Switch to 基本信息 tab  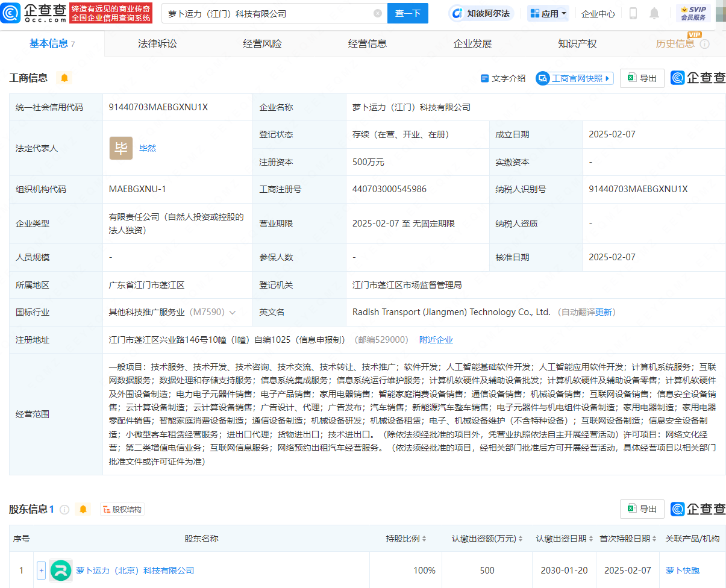click(52, 44)
